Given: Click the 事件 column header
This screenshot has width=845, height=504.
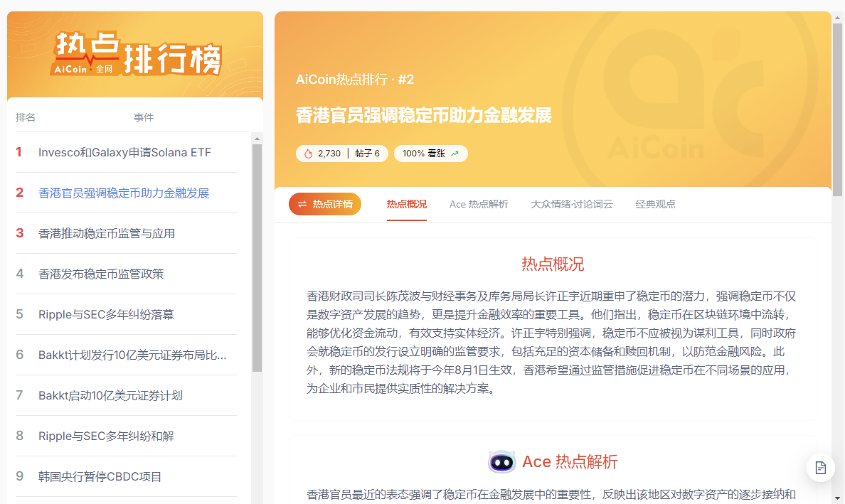Looking at the screenshot, I should (x=144, y=117).
